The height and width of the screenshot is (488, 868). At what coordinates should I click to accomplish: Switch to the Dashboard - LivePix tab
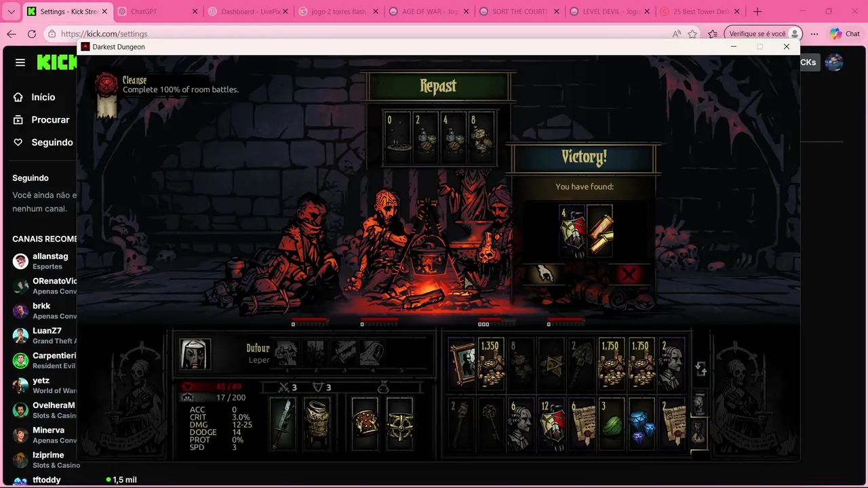tap(248, 12)
